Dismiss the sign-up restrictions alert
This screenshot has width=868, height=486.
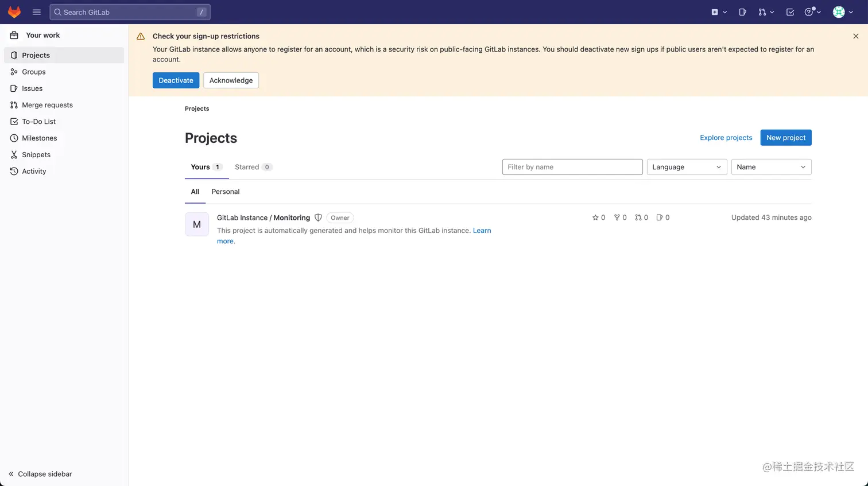(856, 36)
